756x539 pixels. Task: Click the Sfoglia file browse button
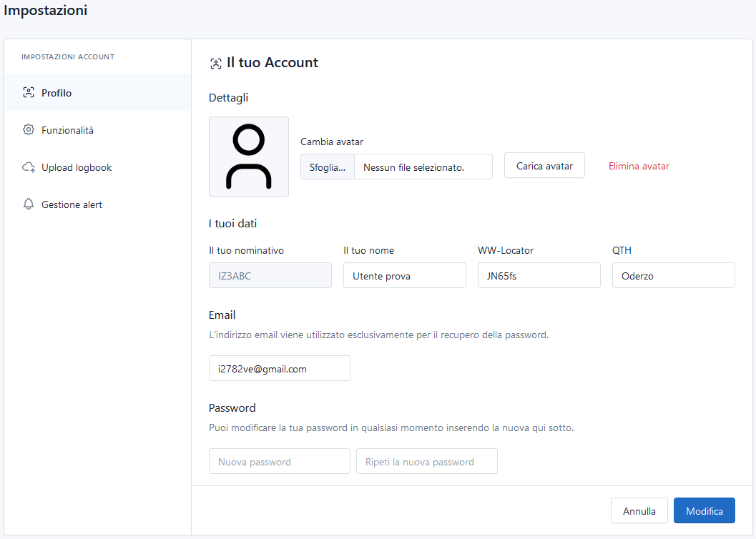click(327, 166)
